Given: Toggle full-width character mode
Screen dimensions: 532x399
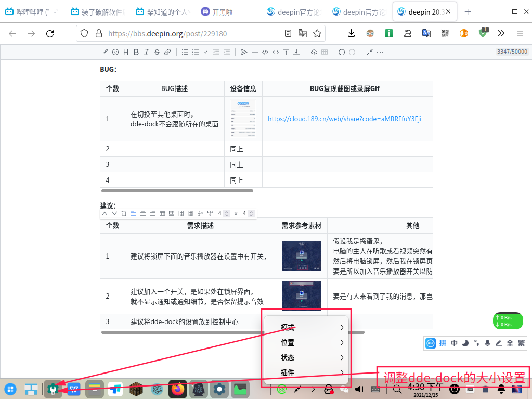Looking at the screenshot, I should click(x=510, y=343).
